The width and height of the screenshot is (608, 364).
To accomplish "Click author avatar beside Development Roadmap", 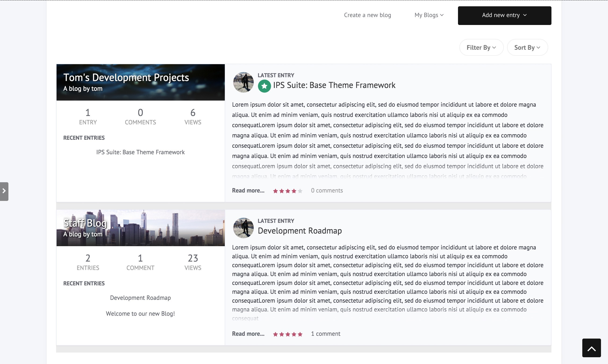I will [x=243, y=228].
